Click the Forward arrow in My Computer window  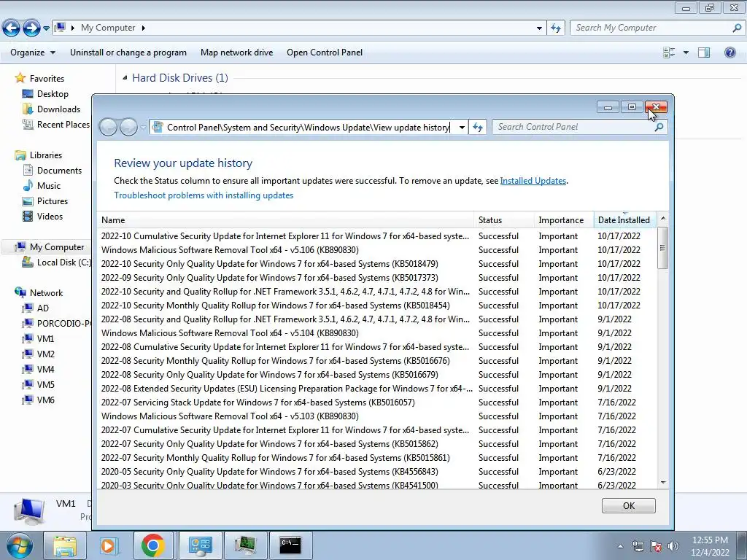coord(31,28)
